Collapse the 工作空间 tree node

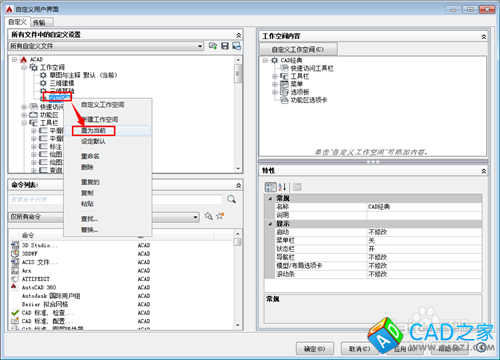[24, 67]
